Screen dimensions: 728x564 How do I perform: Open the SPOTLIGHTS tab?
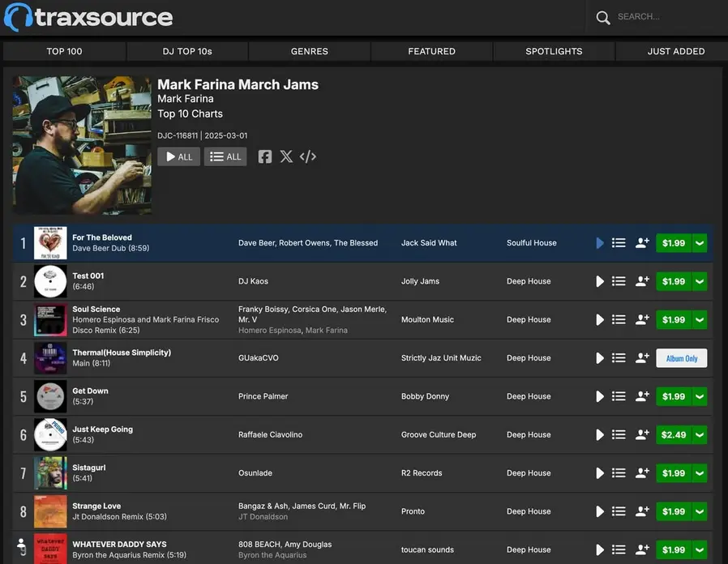(554, 51)
